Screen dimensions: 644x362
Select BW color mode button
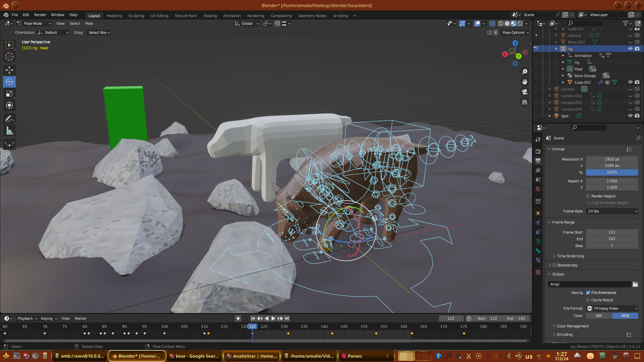click(x=599, y=316)
